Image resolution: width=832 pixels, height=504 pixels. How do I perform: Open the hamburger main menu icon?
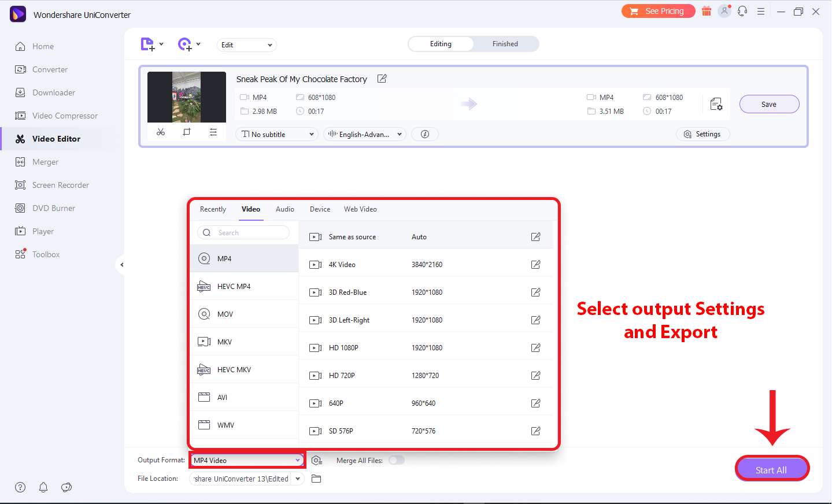[x=761, y=11]
